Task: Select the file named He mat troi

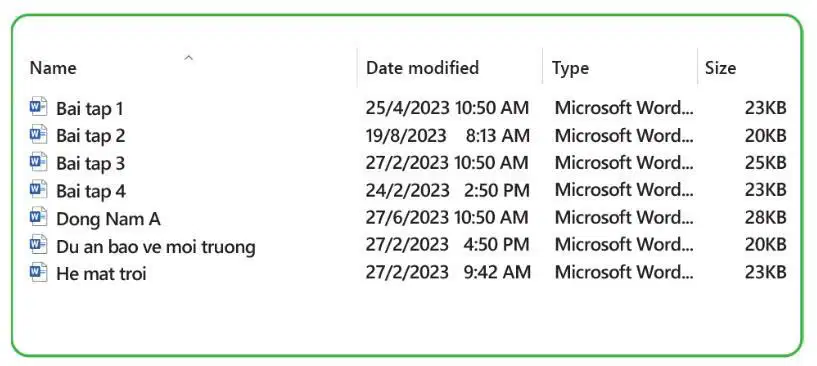Action: 101,274
